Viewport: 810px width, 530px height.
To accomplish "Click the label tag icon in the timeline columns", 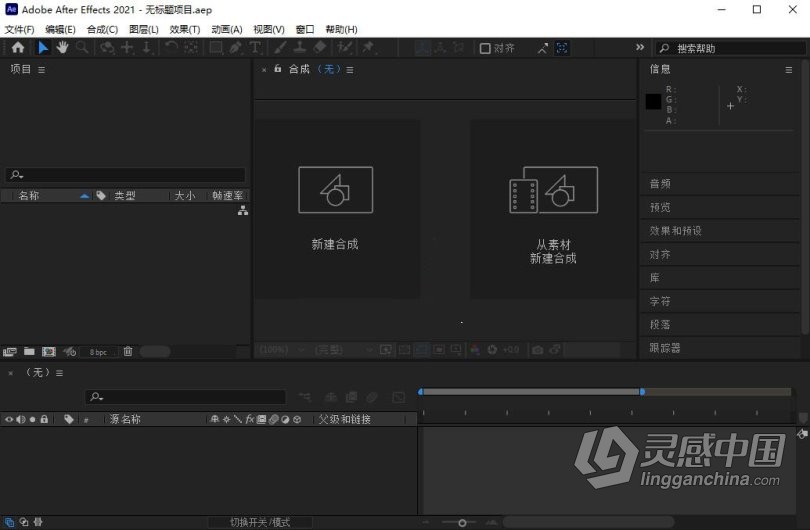I will 69,419.
